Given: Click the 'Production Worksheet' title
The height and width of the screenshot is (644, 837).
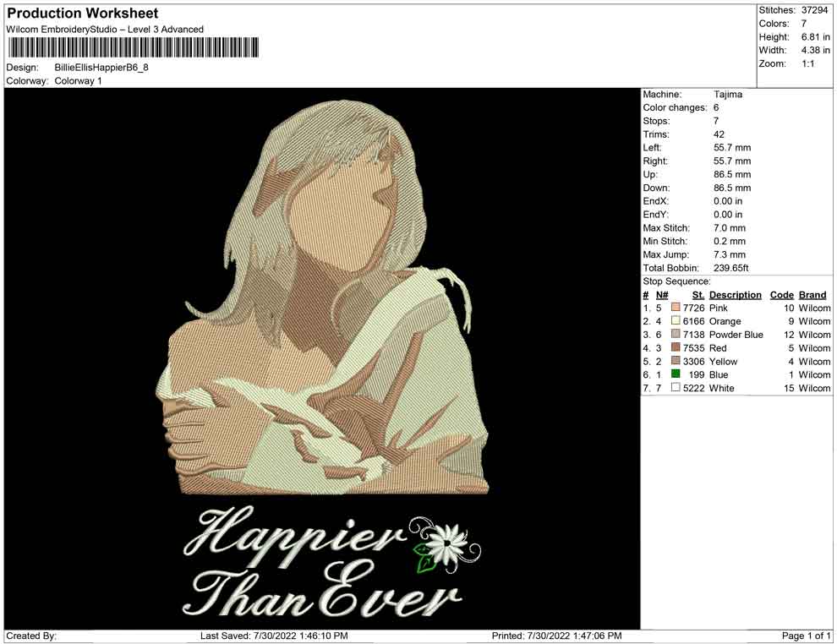Looking at the screenshot, I should point(83,13).
